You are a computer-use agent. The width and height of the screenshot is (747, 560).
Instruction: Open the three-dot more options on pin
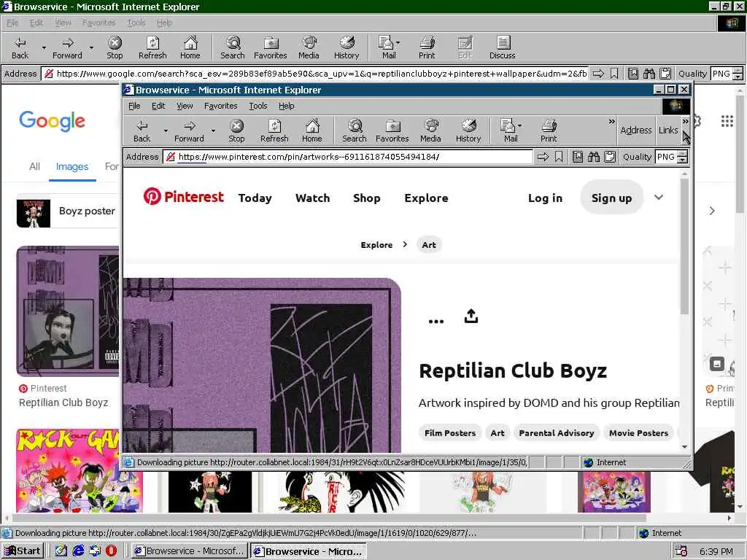tap(436, 322)
